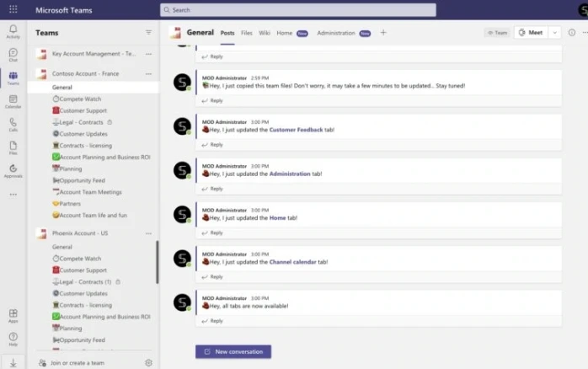Open more options for Phoenix Account - US

click(x=148, y=233)
